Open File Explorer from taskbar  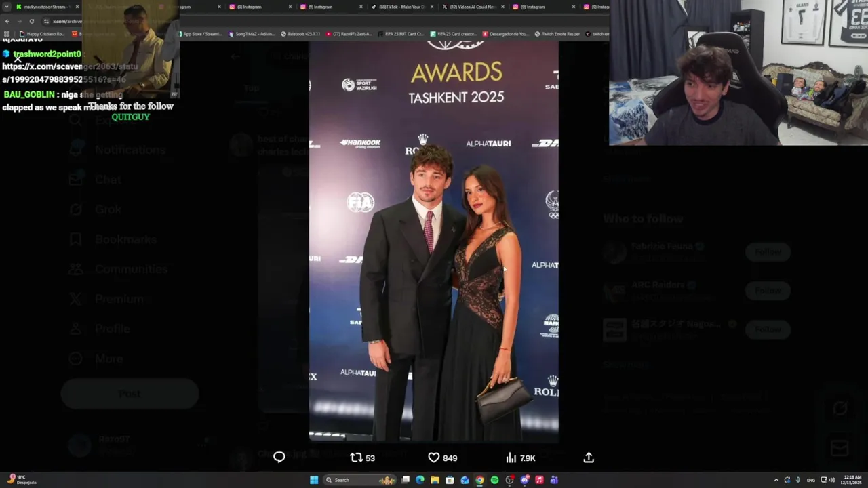pyautogui.click(x=435, y=480)
